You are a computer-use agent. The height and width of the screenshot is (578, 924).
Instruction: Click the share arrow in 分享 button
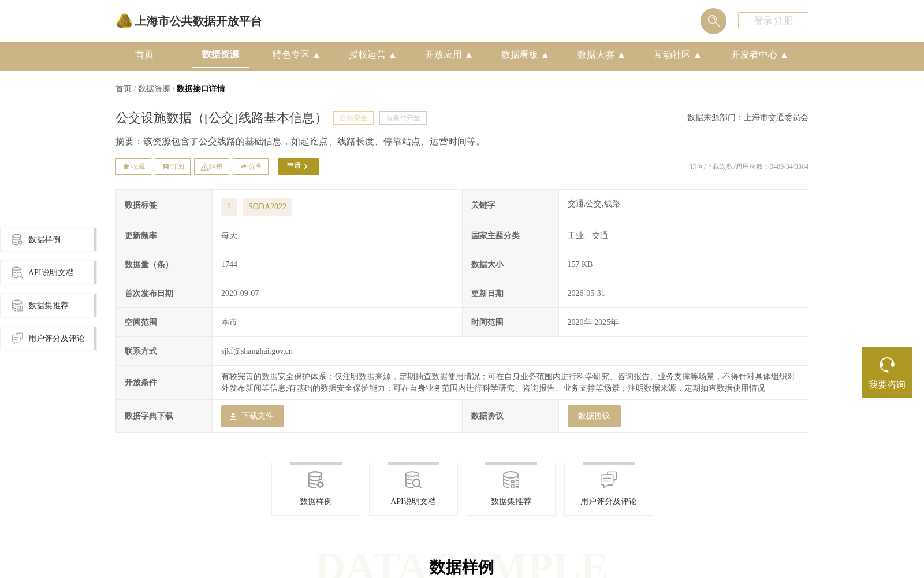click(244, 166)
